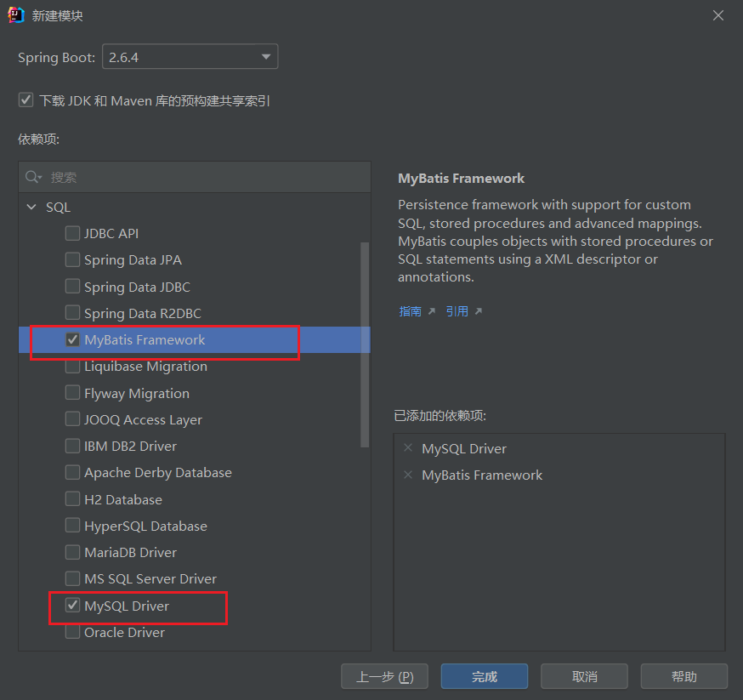The height and width of the screenshot is (700, 743).
Task: Remove MyBatis Framework via its X icon
Action: (408, 475)
